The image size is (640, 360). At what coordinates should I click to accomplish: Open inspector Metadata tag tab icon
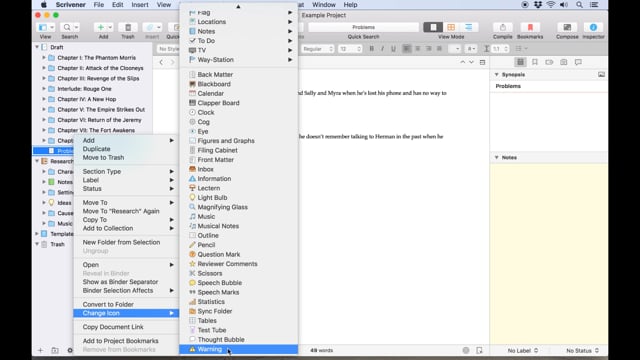pyautogui.click(x=549, y=62)
